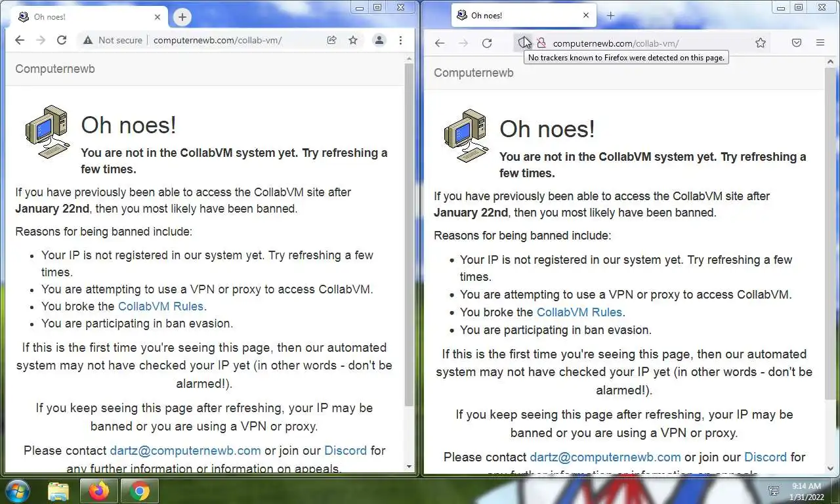This screenshot has height=504, width=840.
Task: Click Discord link in Chrome window
Action: click(345, 450)
